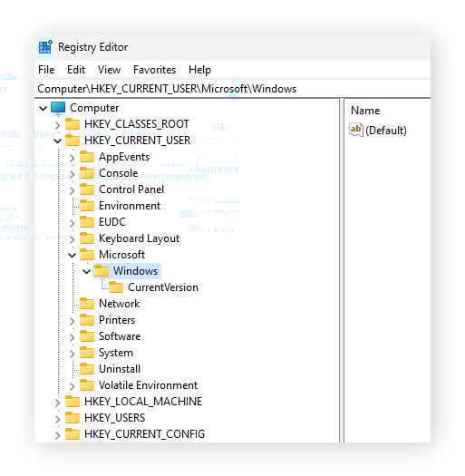Select the Network key label
This screenshot has width=465, height=476.
pos(120,304)
